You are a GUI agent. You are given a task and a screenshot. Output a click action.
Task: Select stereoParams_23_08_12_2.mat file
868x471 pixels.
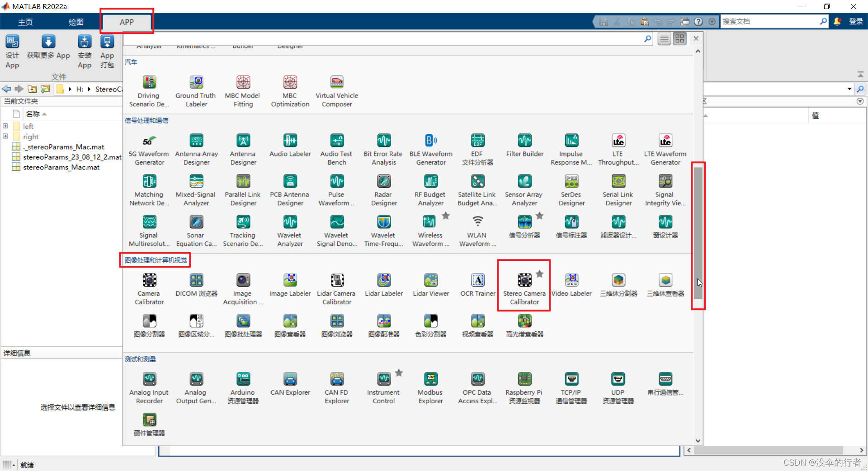pos(72,157)
